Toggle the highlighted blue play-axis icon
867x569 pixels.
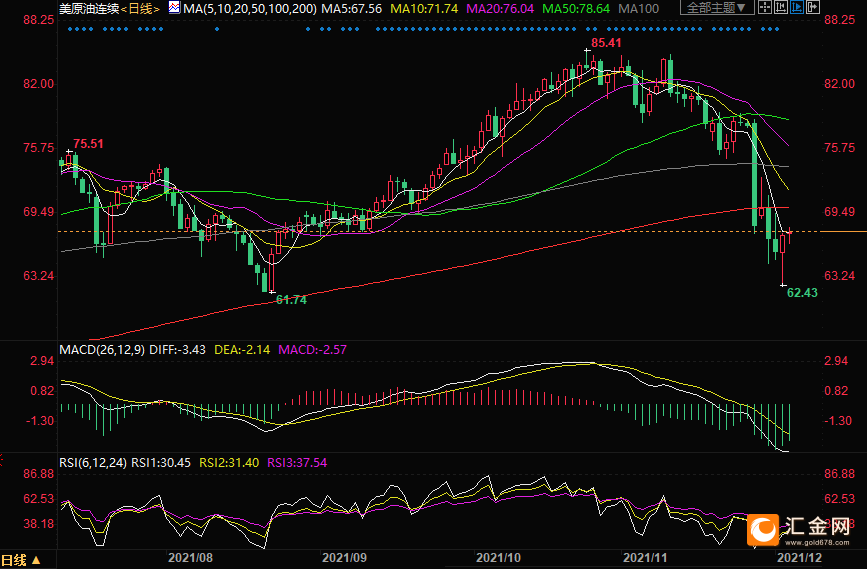[x=797, y=7]
